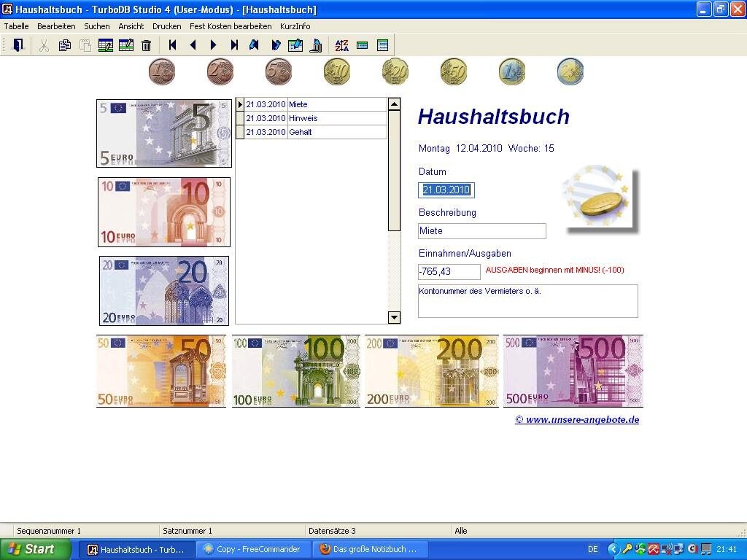Click the list scrollbar down arrow
Viewport: 747px width, 560px height.
[394, 317]
